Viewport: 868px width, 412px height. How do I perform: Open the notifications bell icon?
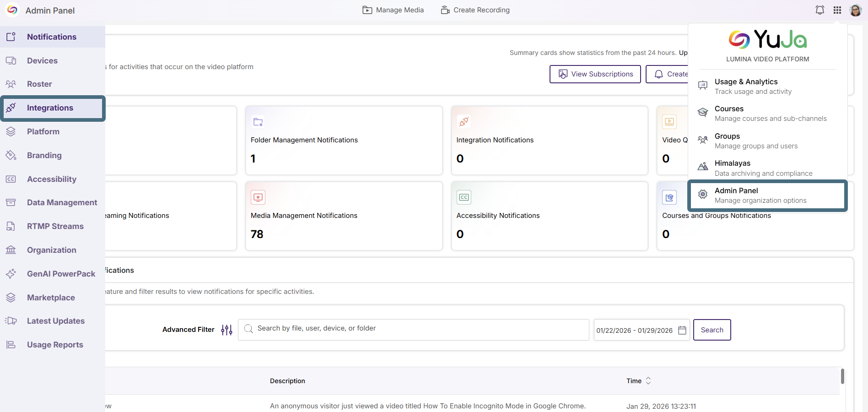coord(819,10)
